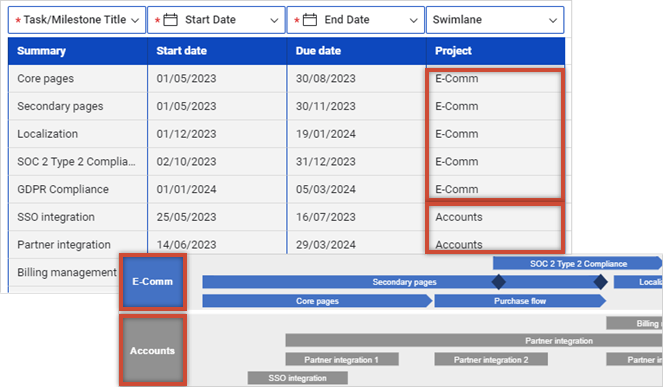Select the SSO integration summary cell
This screenshot has width=663, height=387.
pyautogui.click(x=78, y=217)
